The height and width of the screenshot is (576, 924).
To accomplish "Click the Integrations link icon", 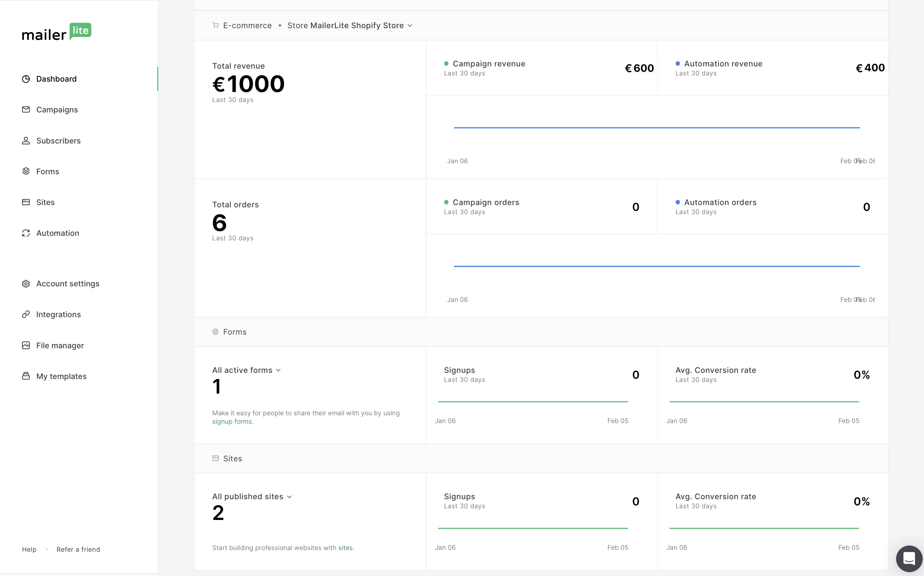I will [x=26, y=314].
